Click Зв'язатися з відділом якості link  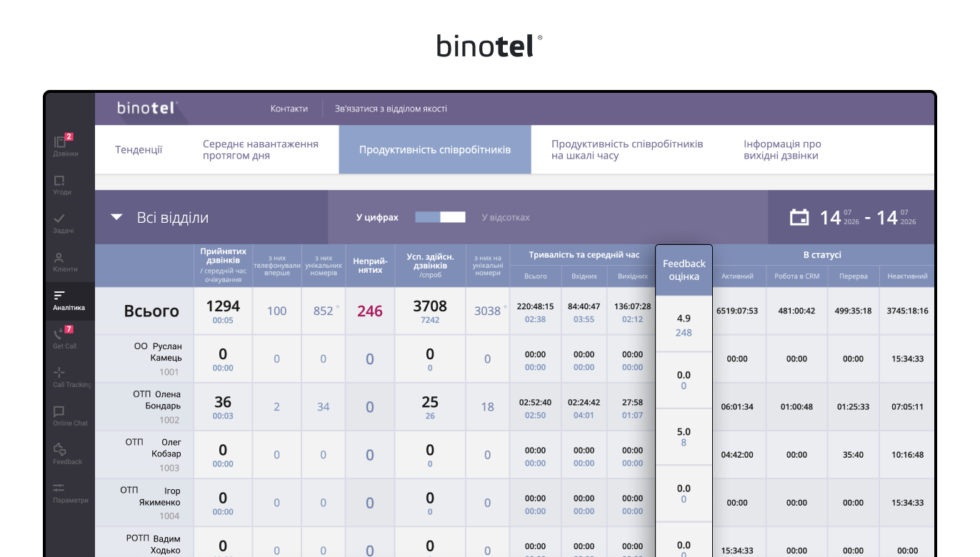tap(391, 109)
